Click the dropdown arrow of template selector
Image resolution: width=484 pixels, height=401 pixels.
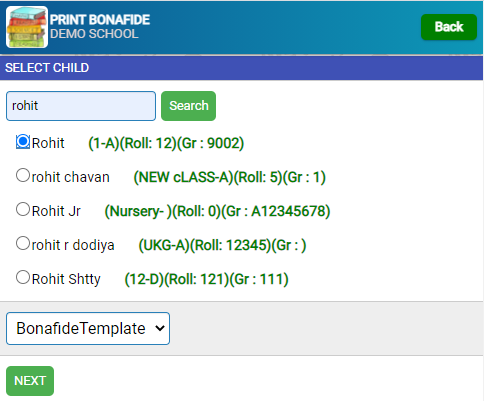(160, 328)
